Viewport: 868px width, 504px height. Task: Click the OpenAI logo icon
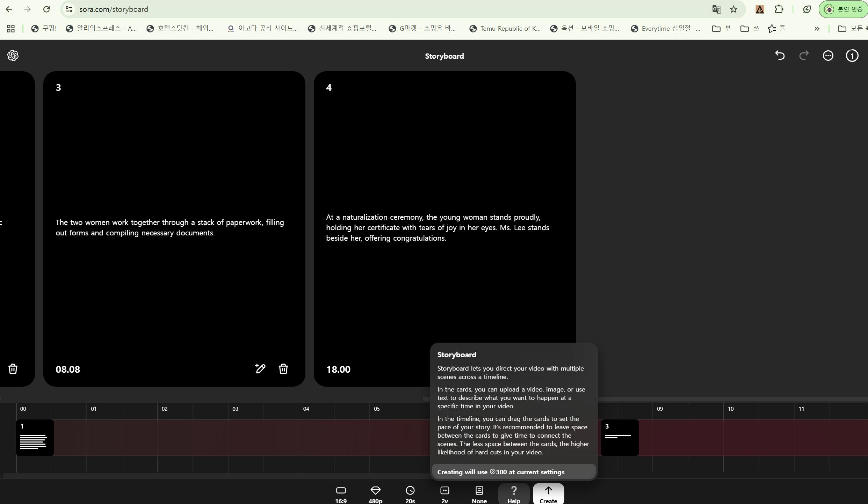[x=13, y=56]
